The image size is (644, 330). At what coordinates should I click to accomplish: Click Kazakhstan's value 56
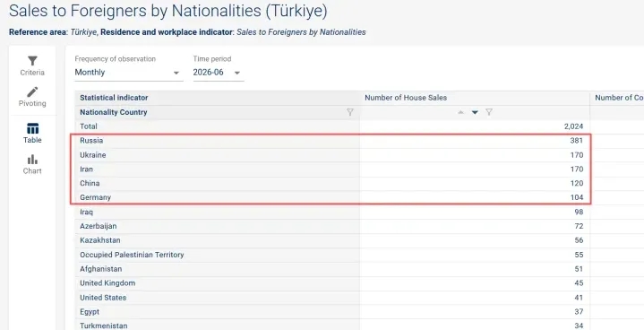point(579,240)
